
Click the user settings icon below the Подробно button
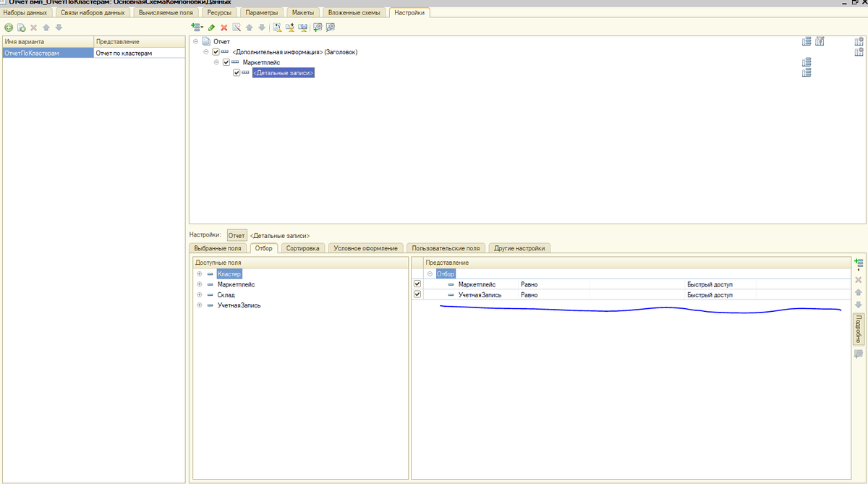[x=859, y=354]
